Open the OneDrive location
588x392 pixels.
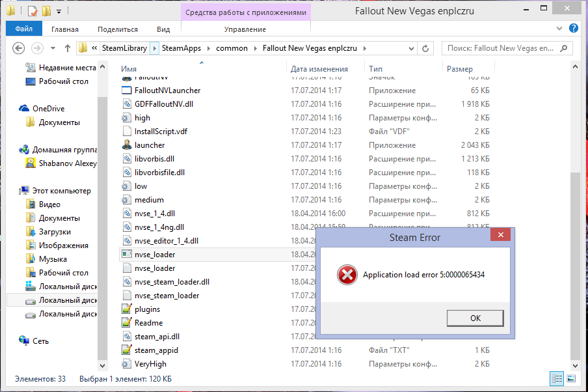tap(48, 109)
